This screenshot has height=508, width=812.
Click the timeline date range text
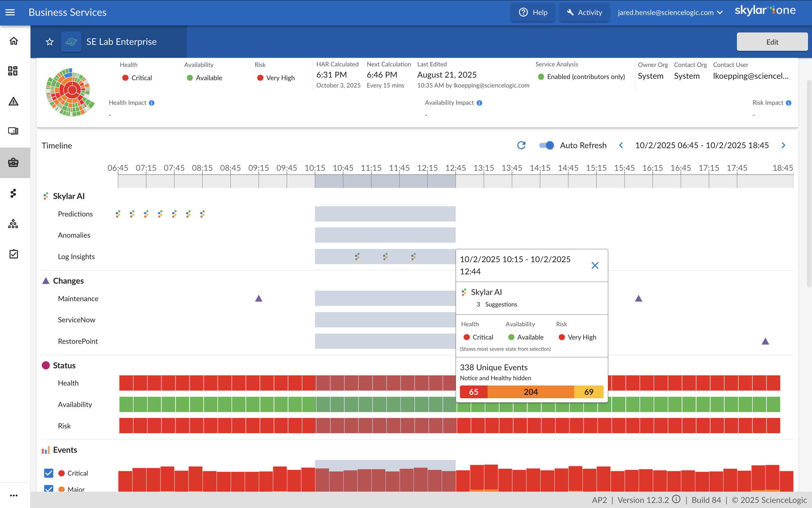pyautogui.click(x=702, y=145)
